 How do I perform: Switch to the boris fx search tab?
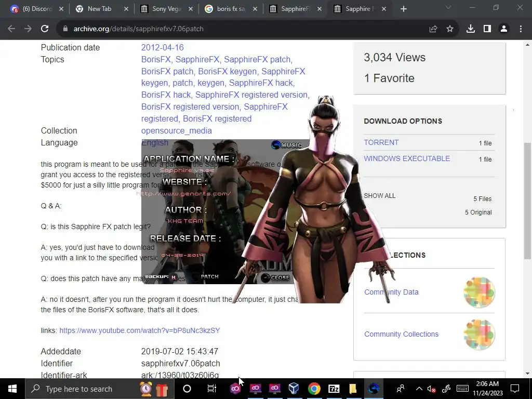click(231, 9)
